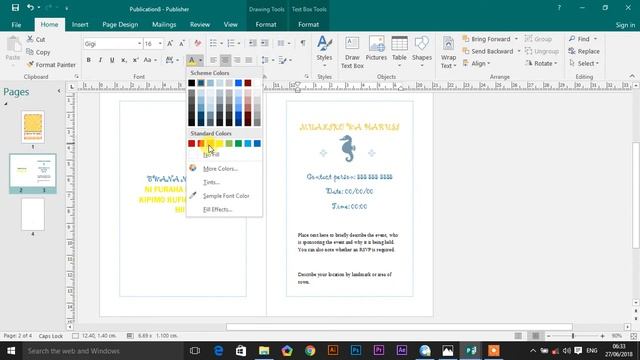Open the Review tab

tap(200, 24)
